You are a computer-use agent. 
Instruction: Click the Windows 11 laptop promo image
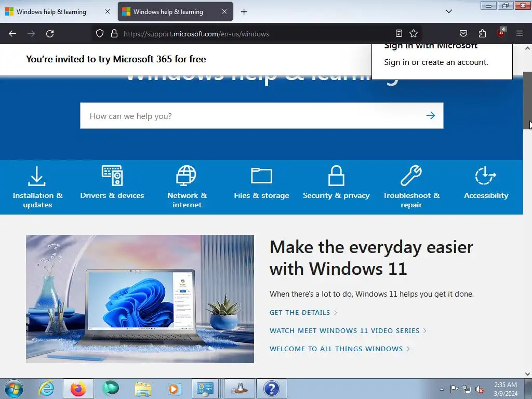140,299
